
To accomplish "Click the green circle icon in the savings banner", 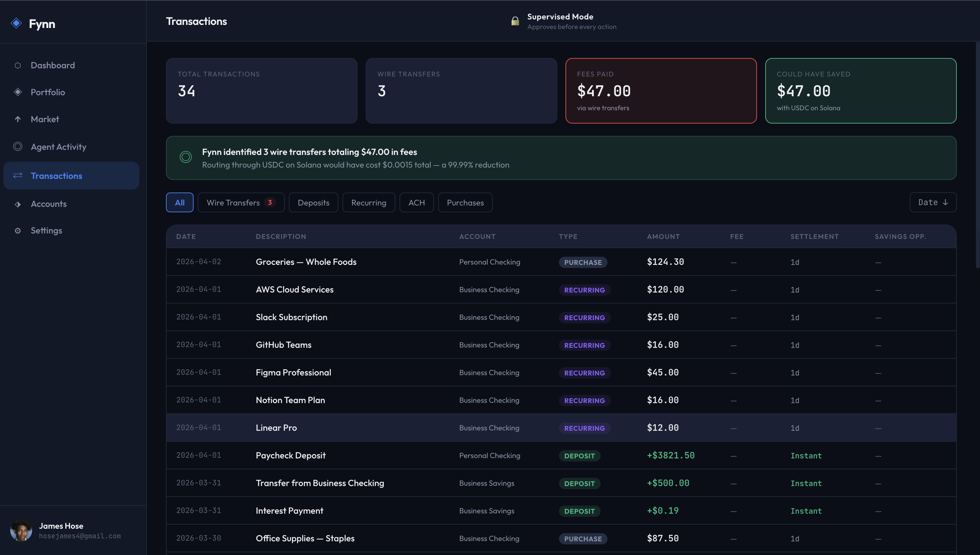I will click(186, 157).
